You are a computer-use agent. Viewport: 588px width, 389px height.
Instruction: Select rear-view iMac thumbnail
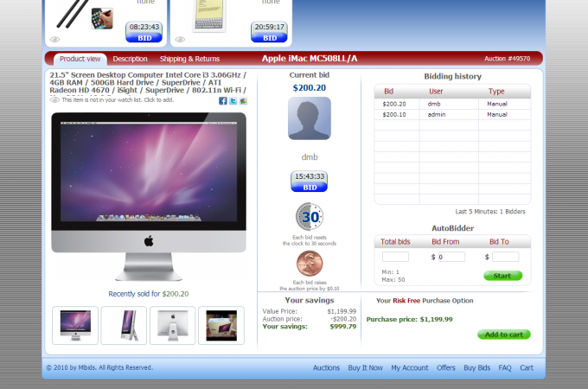[x=172, y=325]
